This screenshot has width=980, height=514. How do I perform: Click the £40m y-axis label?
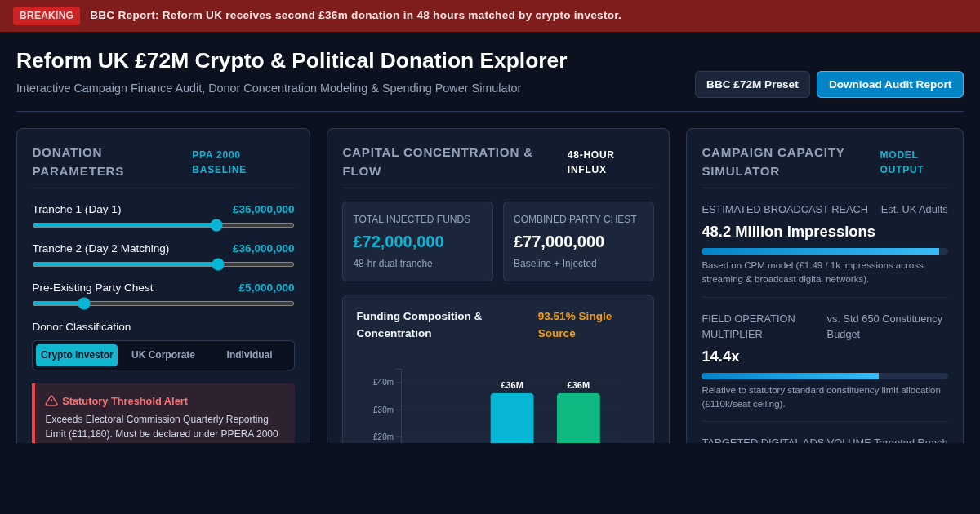tap(383, 383)
